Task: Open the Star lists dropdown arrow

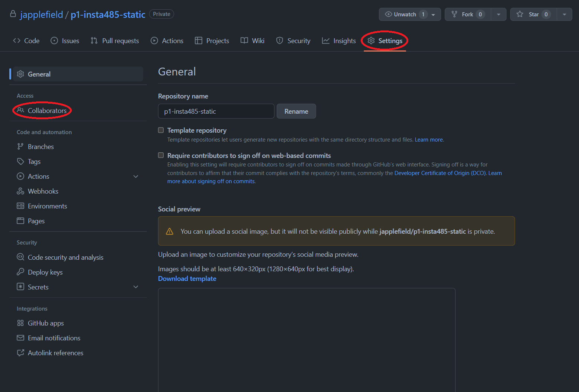Action: (564, 14)
